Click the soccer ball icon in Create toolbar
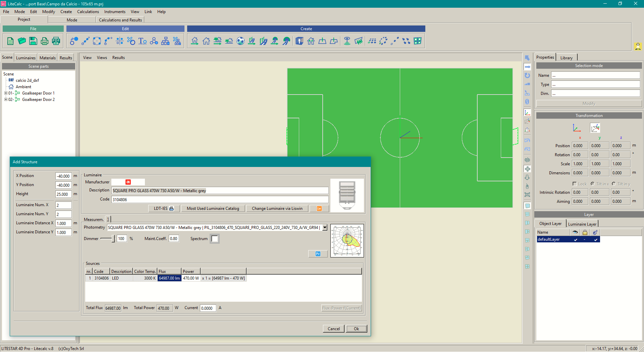The image size is (644, 352). click(x=240, y=41)
